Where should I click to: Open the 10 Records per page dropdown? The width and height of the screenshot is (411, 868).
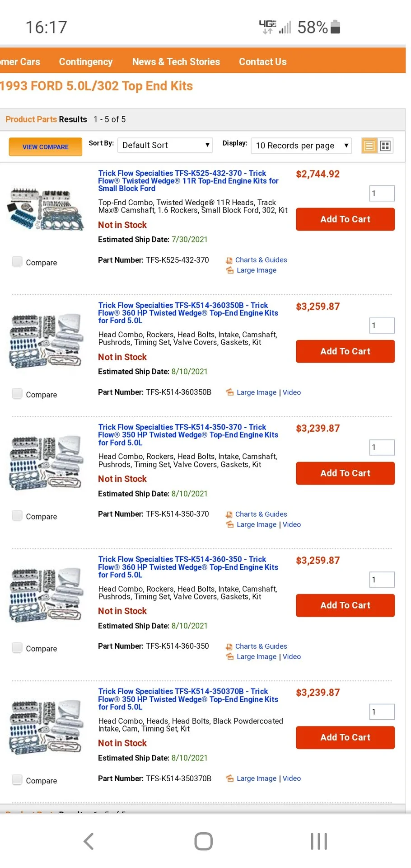pyautogui.click(x=301, y=146)
